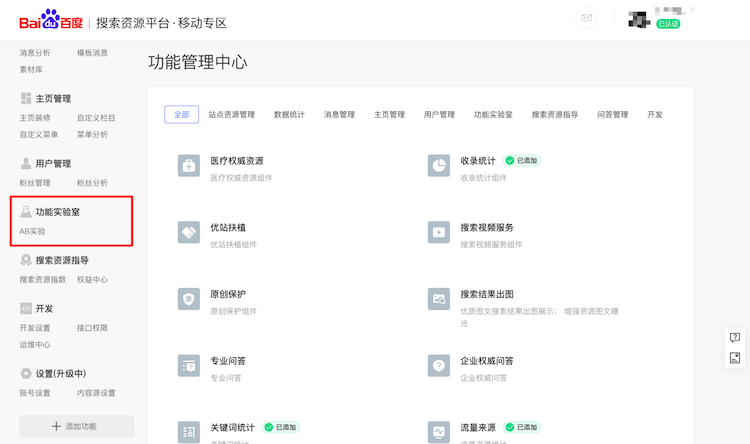Open the mail message icon in header
This screenshot has height=444, width=750.
(x=587, y=18)
